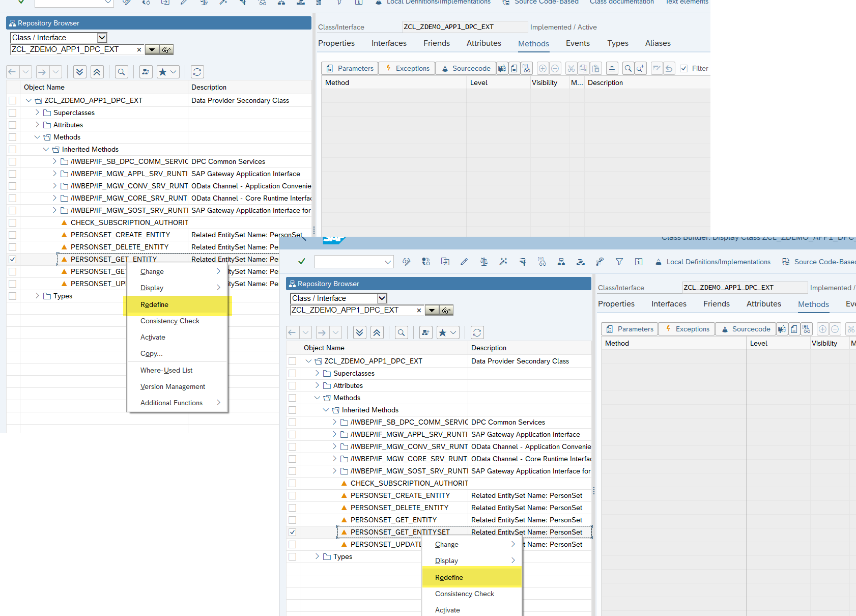Uncheck the PERSONSET_GET_ENTITYSET row checkbox in lower browser
The height and width of the screenshot is (616, 856).
click(x=292, y=532)
